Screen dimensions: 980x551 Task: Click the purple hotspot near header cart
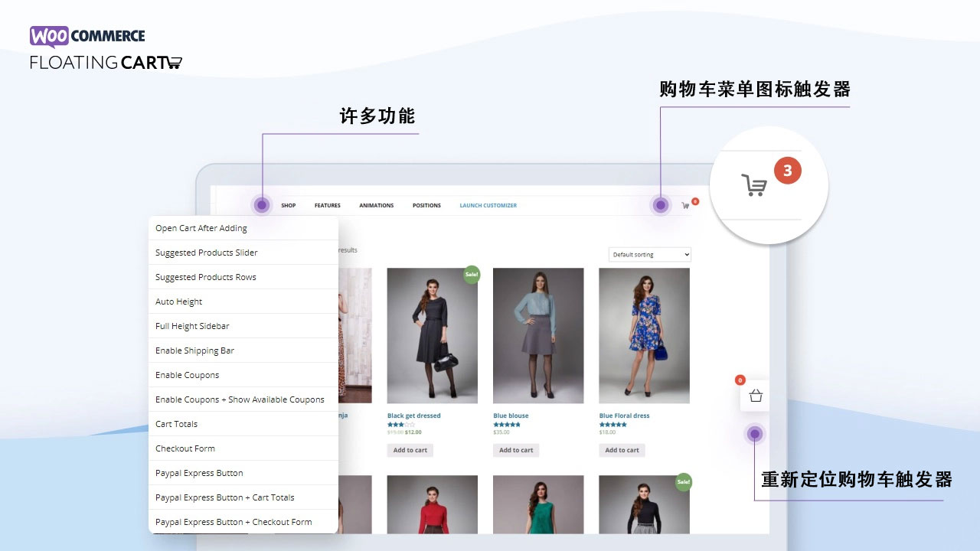click(x=660, y=205)
